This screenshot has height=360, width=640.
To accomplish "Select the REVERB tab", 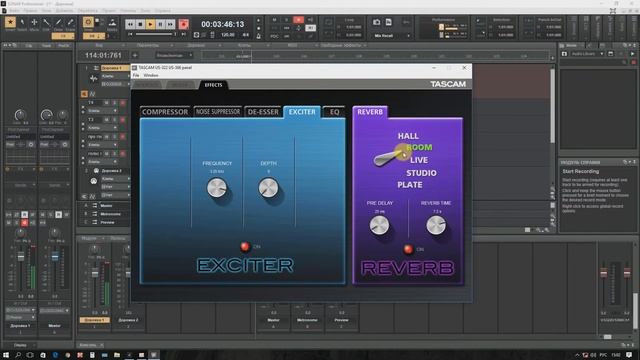I will tap(370, 112).
